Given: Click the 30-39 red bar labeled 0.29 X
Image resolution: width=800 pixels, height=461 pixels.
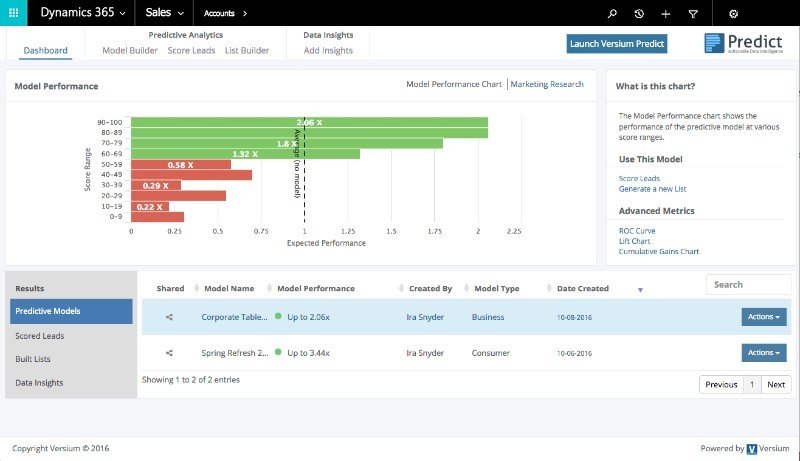Looking at the screenshot, I should (156, 186).
